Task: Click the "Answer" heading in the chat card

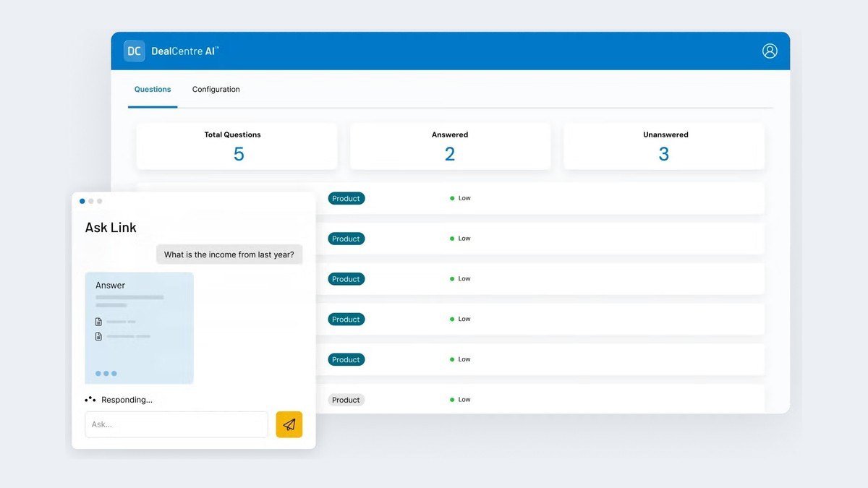Action: pos(110,286)
